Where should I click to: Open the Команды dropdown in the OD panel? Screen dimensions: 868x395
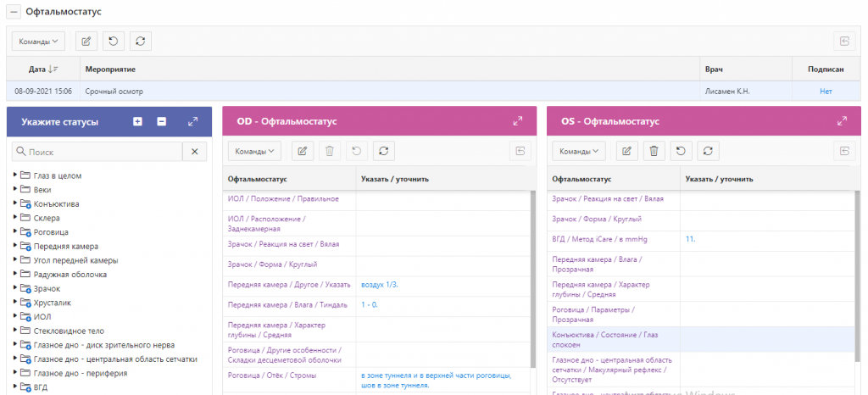coord(255,151)
